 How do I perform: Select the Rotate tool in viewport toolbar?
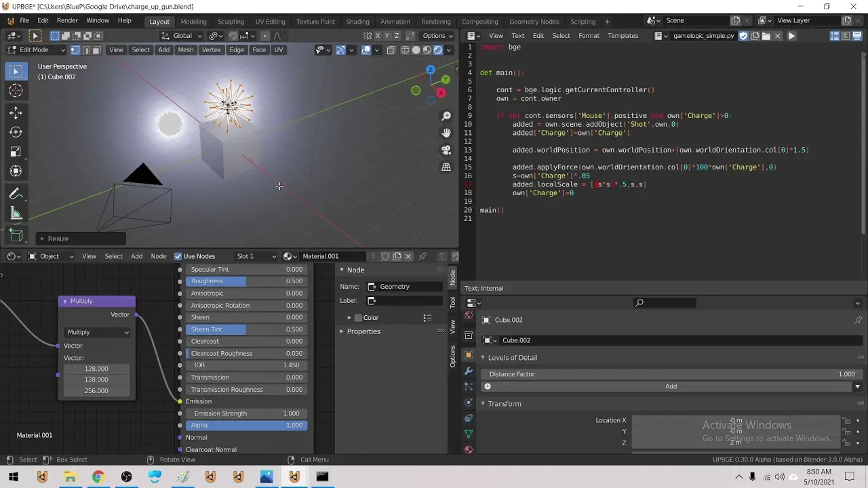pos(16,132)
